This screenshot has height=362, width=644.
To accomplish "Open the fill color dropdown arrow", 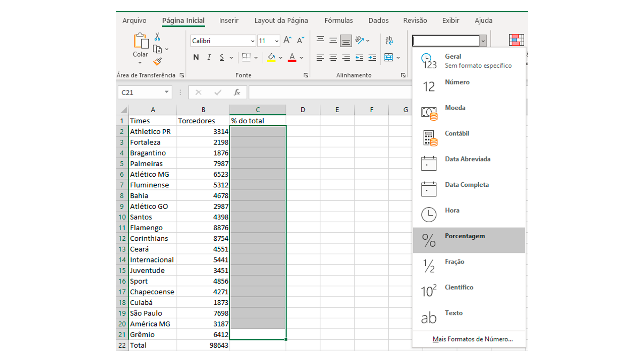I will coord(281,57).
